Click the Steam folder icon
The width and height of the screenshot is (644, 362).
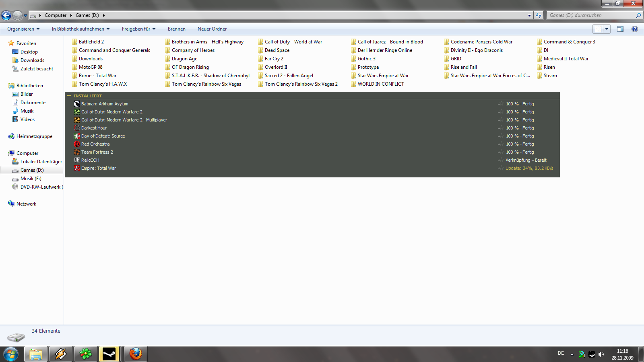(540, 76)
